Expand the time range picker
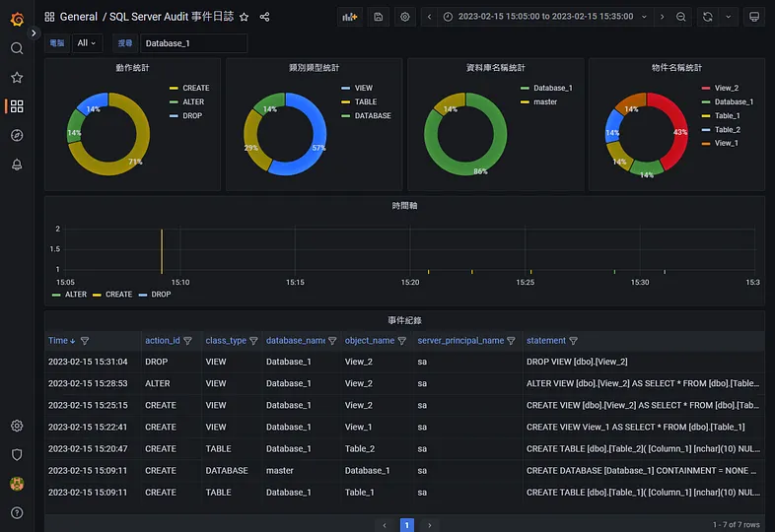 (x=545, y=17)
